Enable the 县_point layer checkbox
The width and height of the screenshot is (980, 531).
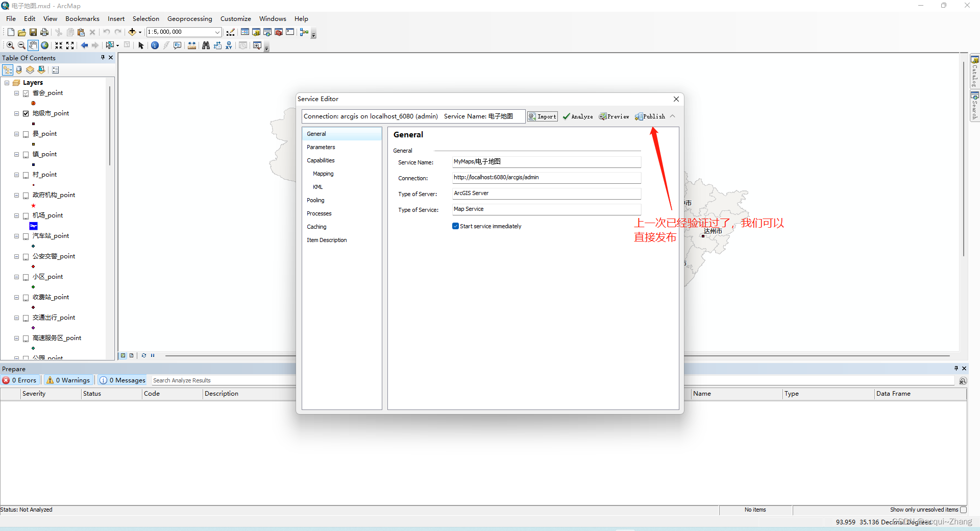pyautogui.click(x=26, y=134)
